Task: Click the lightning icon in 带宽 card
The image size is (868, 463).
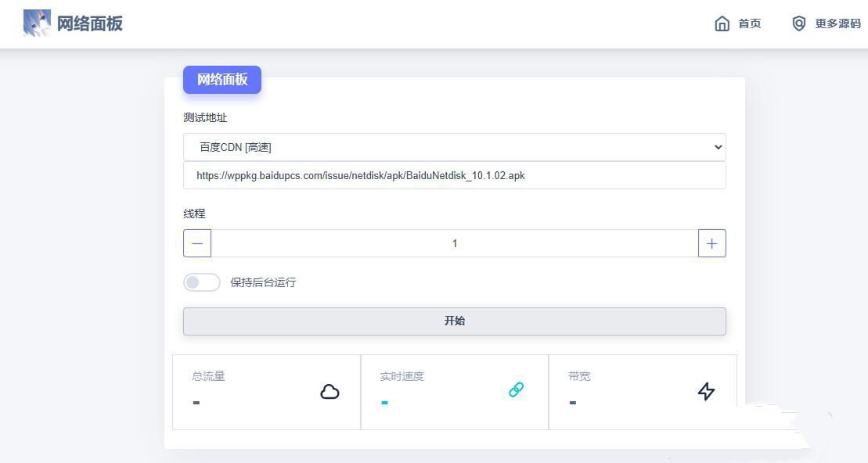Action: tap(706, 392)
